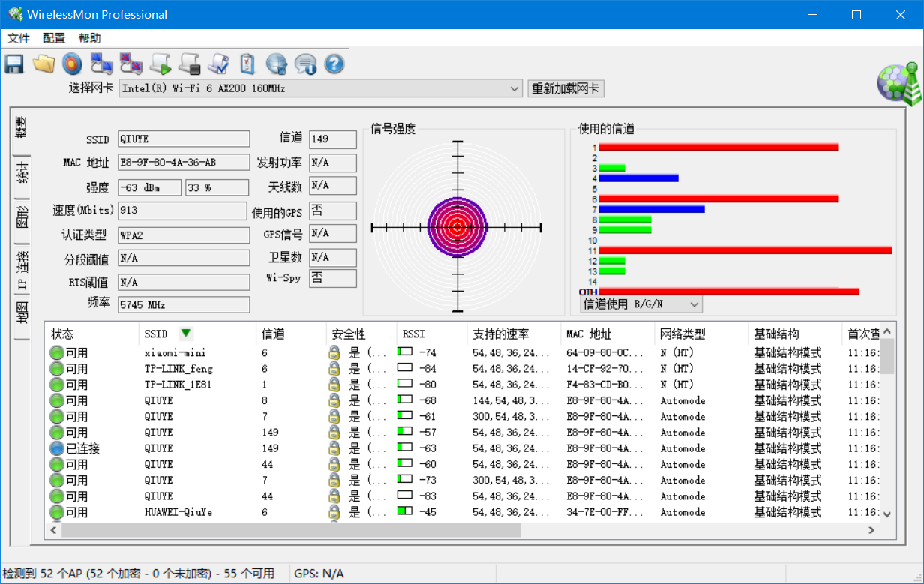
Task: Open help with the blue question mark icon
Action: tap(334, 64)
